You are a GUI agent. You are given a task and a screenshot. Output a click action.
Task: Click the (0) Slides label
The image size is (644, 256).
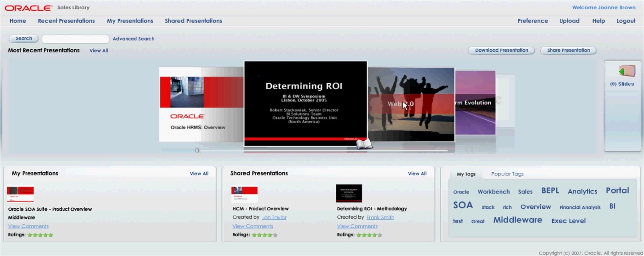[x=622, y=84]
